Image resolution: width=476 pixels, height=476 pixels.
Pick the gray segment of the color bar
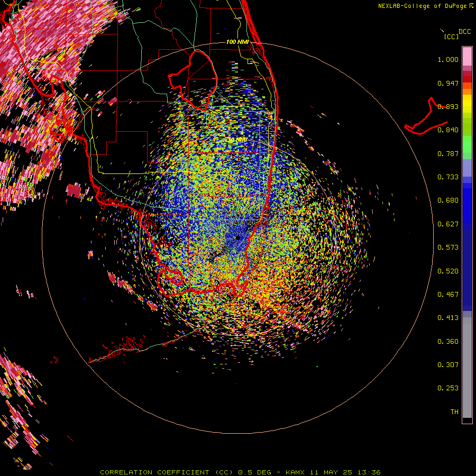coord(467,368)
